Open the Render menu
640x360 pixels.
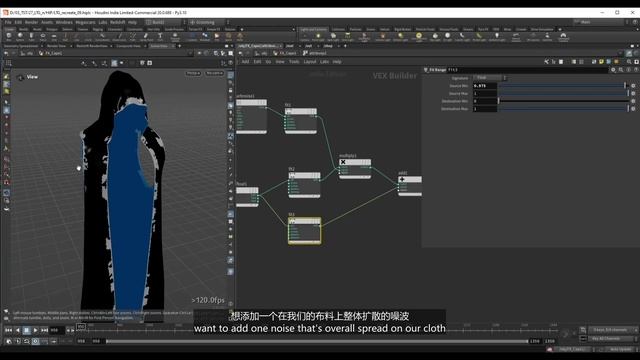[31, 22]
